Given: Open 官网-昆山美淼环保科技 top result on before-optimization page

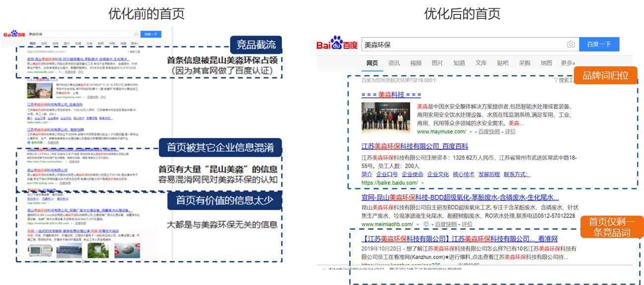Looking at the screenshot, I should point(78,59).
